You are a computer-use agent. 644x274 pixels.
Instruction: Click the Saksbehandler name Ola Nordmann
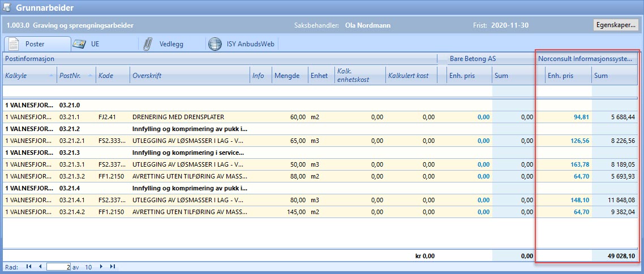click(x=368, y=25)
